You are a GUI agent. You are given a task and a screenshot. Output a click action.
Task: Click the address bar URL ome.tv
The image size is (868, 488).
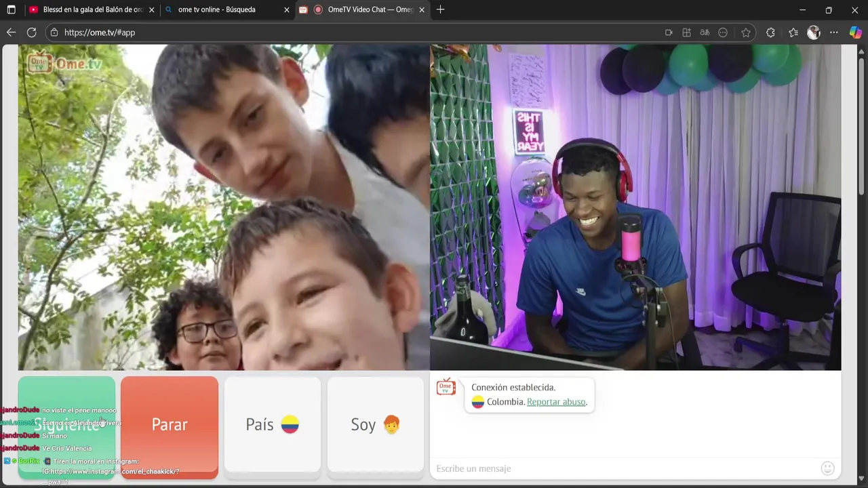pos(100,33)
